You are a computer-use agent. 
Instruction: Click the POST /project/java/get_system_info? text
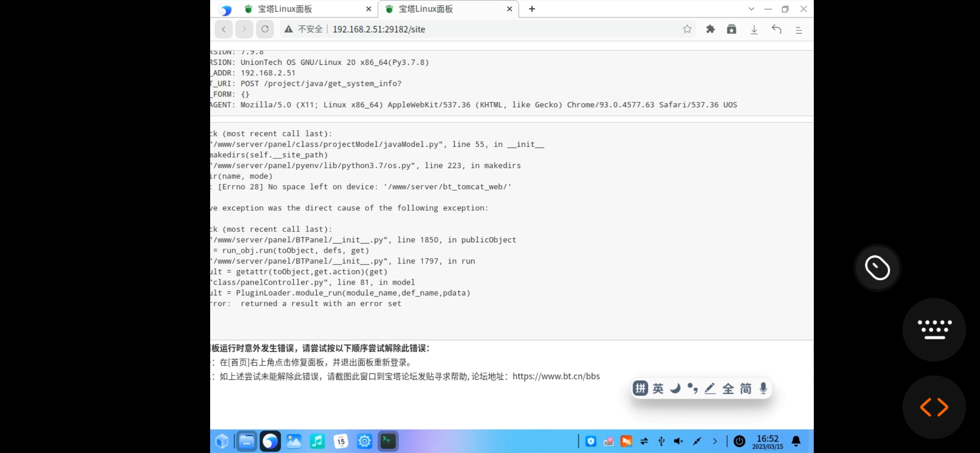321,84
